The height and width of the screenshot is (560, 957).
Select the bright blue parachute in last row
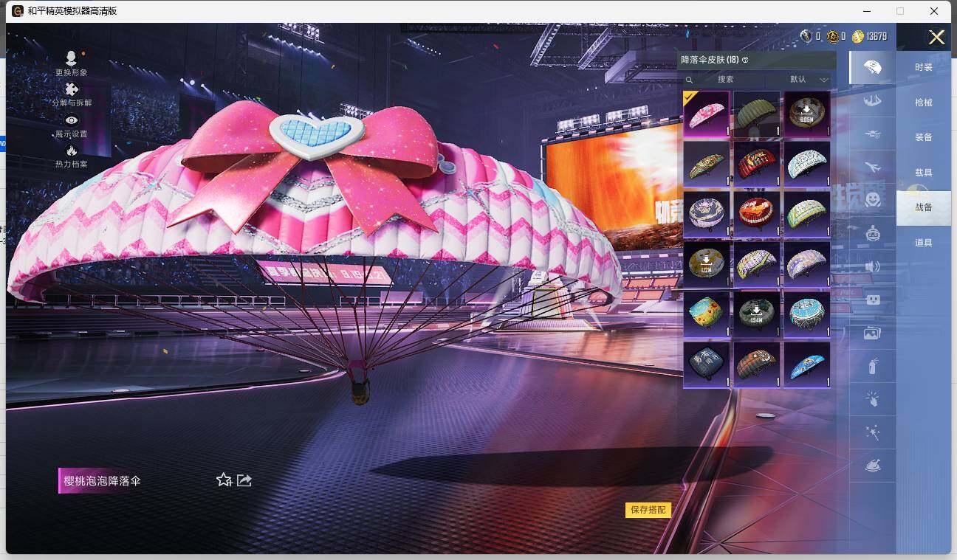(x=806, y=364)
